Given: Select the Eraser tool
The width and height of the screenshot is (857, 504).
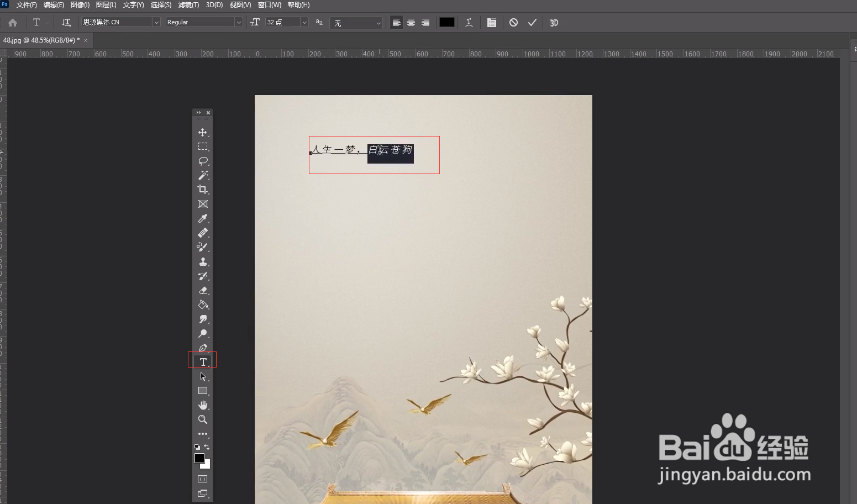Looking at the screenshot, I should (x=203, y=290).
